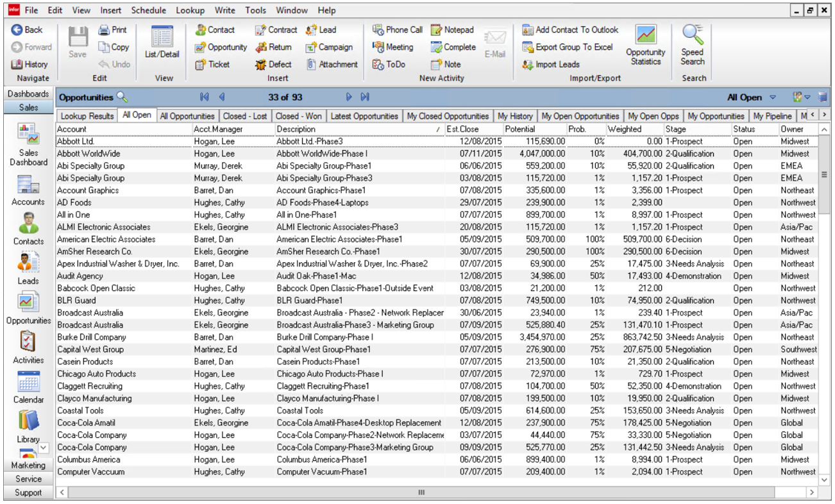Open the Dashboards section
Image resolution: width=835 pixels, height=504 pixels.
click(x=28, y=94)
